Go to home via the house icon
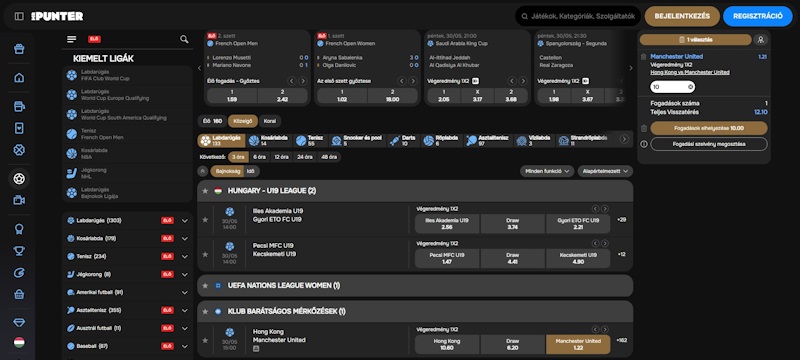The height and width of the screenshot is (360, 800). pos(19,78)
